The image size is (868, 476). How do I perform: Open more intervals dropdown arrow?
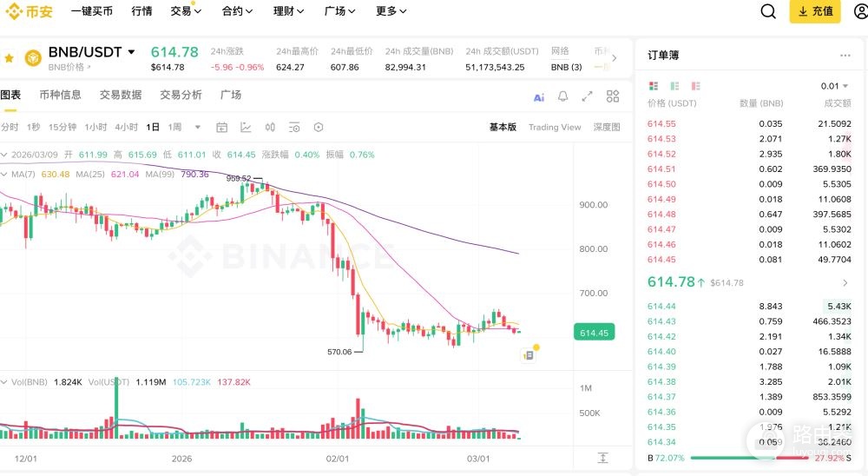198,127
